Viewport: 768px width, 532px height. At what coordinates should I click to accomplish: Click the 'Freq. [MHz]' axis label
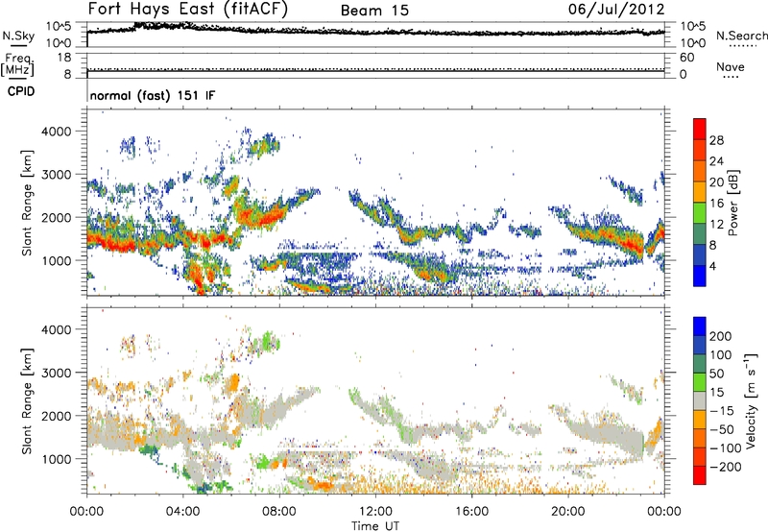[x=17, y=64]
